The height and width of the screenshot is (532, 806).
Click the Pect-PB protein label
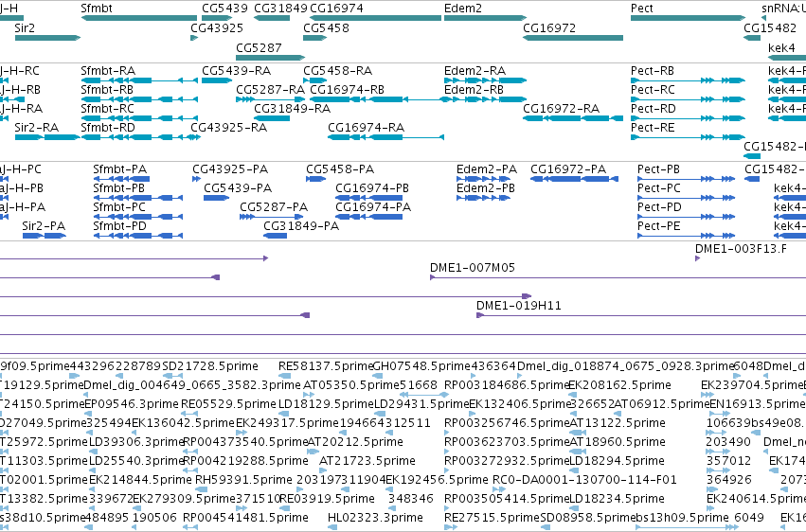point(658,168)
